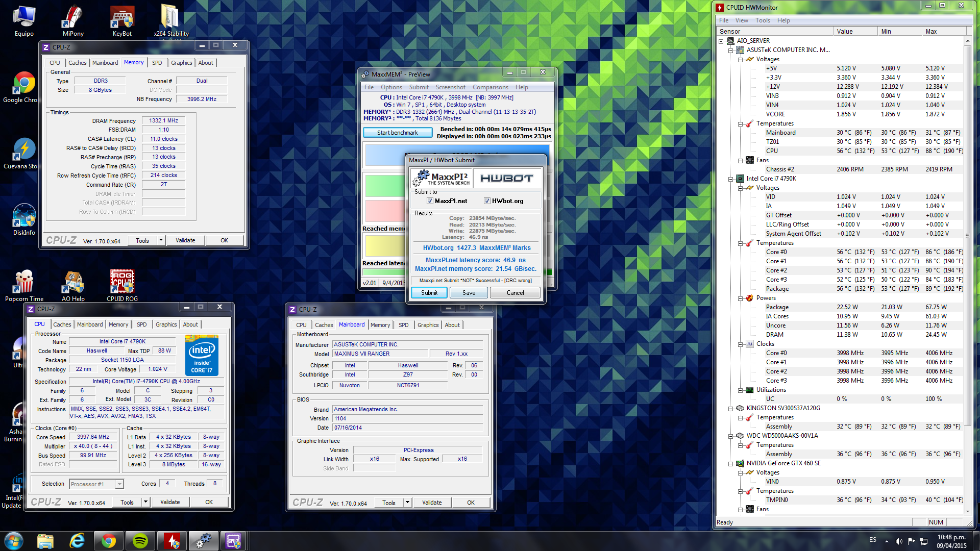
Task: Click Cancel in HWbot Submit dialog
Action: (x=515, y=293)
